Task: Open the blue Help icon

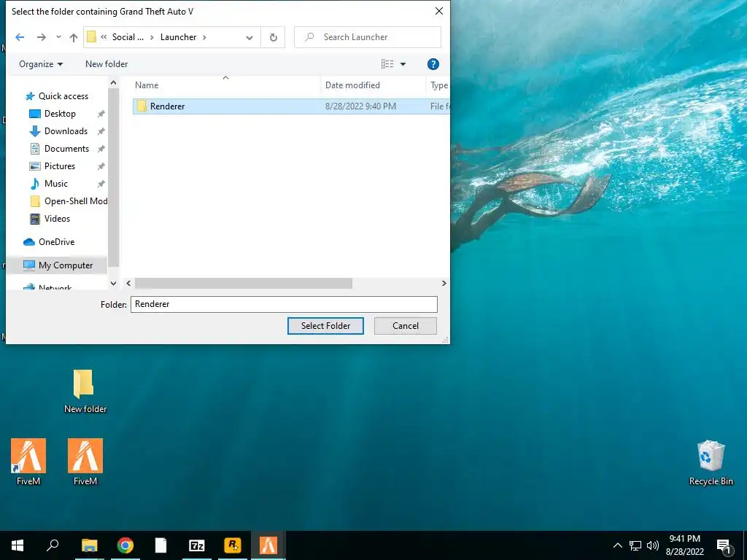Action: pos(433,64)
